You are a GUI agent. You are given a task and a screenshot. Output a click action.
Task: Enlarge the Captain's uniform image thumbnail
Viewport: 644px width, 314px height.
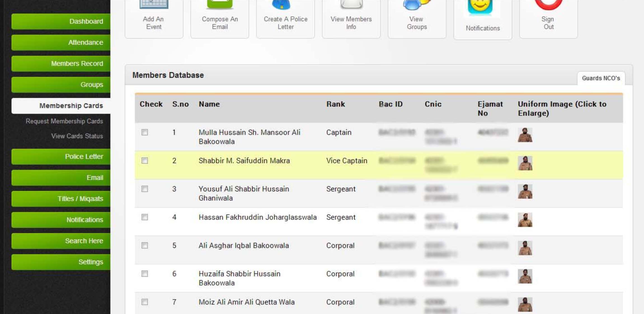pos(525,135)
